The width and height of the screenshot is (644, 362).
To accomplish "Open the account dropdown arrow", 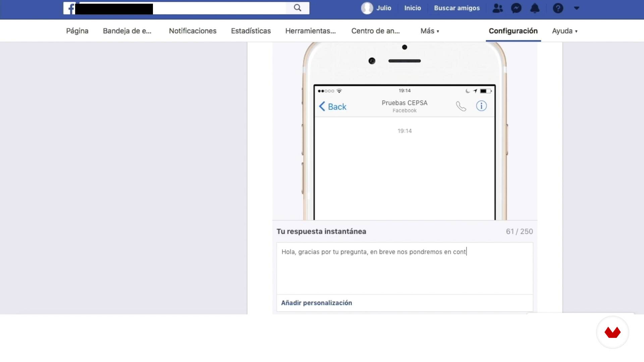I will pyautogui.click(x=577, y=8).
